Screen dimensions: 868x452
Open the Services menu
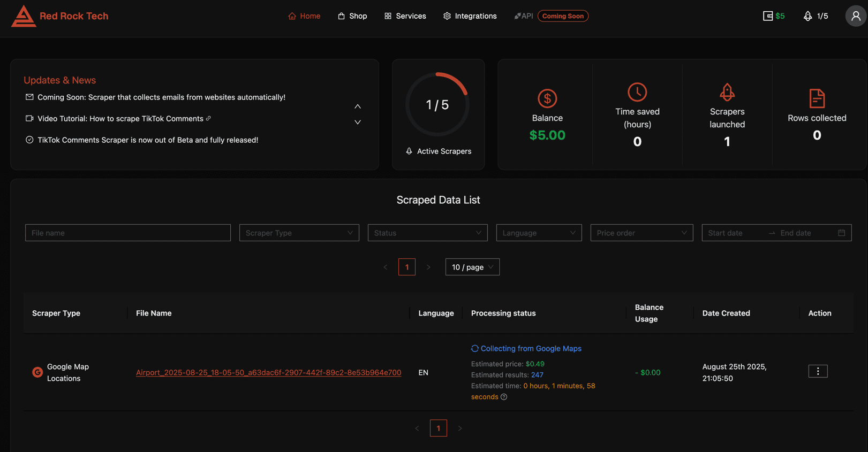click(x=405, y=16)
